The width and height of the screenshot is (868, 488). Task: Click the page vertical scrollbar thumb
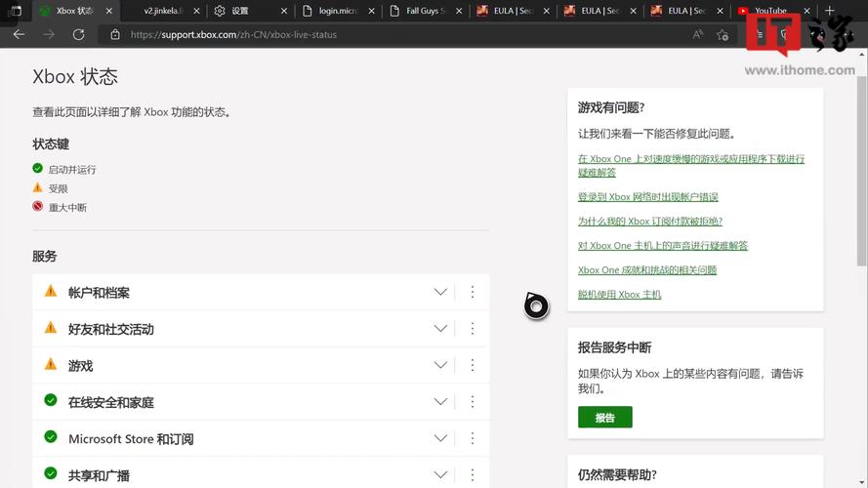coord(862,172)
